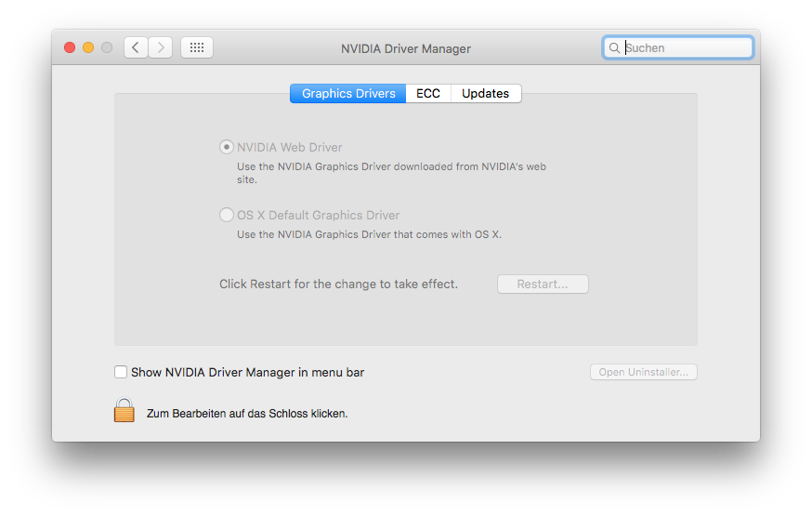The image size is (812, 516).
Task: Click the NVIDIA Driver Manager window title
Action: (x=406, y=48)
